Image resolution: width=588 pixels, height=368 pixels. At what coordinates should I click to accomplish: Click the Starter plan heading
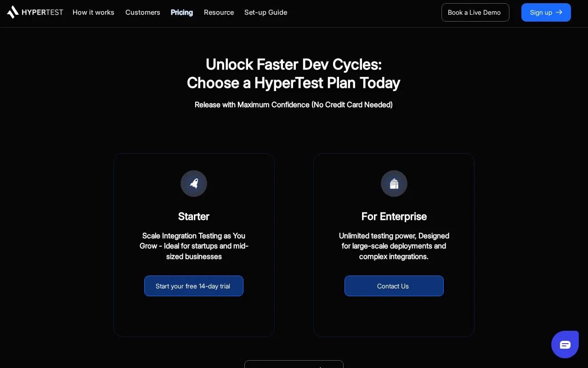(194, 216)
